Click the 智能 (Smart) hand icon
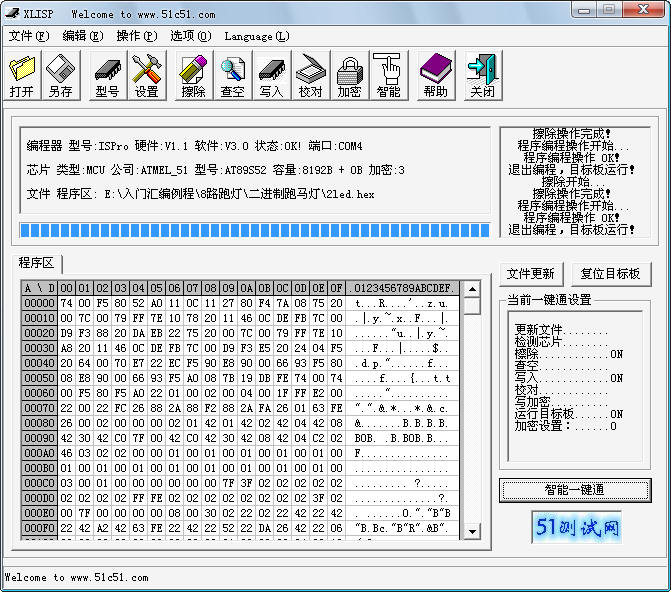 tap(388, 76)
